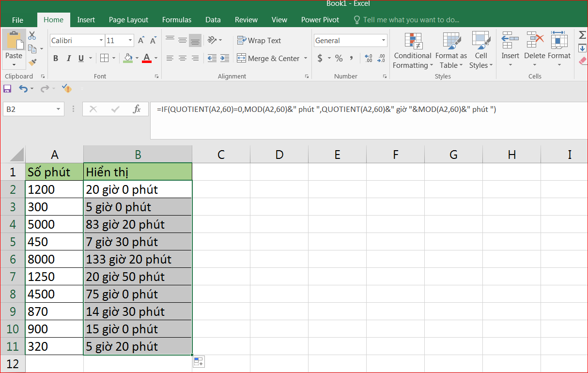The width and height of the screenshot is (588, 373).
Task: Switch to the Power Pivot tab
Action: coord(320,20)
